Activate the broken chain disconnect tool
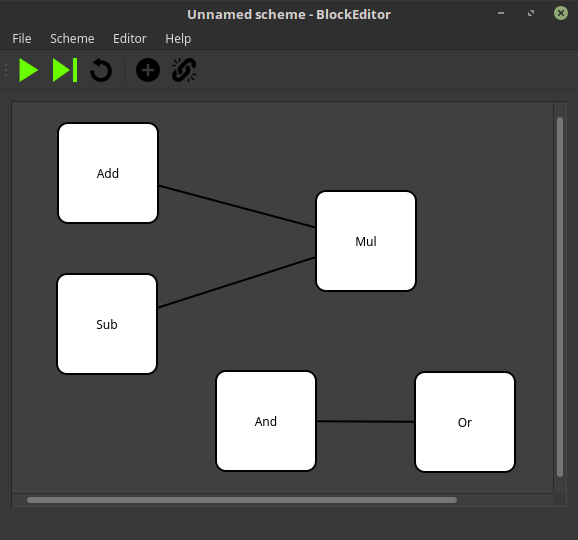578x540 pixels. [x=184, y=70]
